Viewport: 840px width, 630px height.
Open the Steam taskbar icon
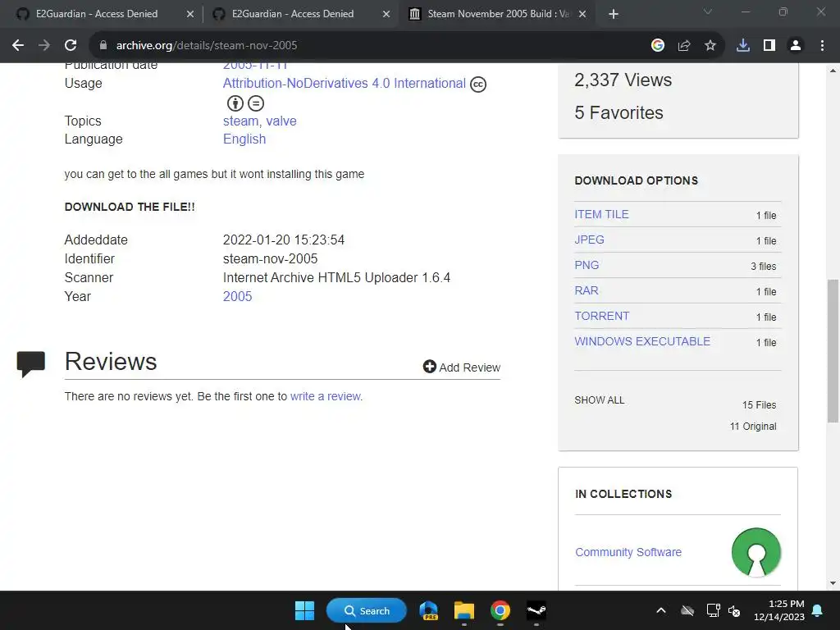click(536, 610)
